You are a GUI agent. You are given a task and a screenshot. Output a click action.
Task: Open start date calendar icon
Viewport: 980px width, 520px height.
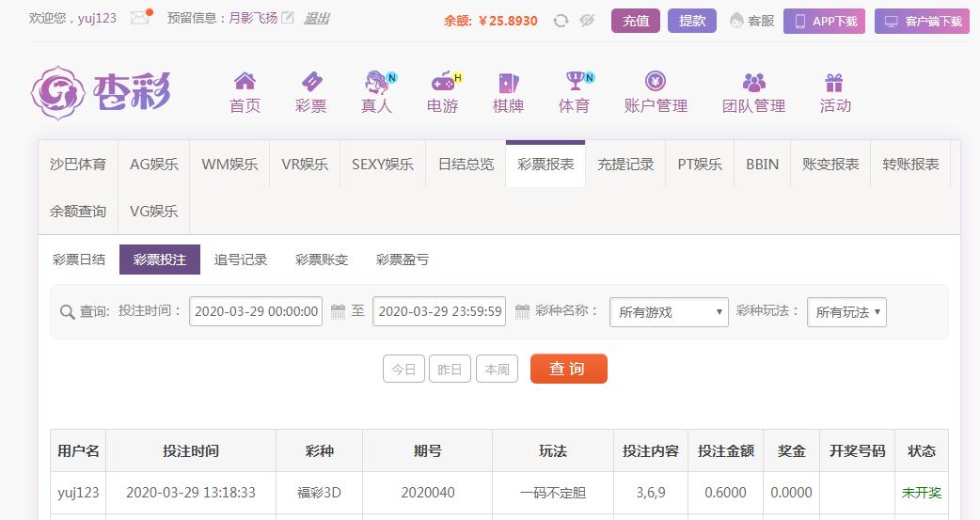coord(338,311)
